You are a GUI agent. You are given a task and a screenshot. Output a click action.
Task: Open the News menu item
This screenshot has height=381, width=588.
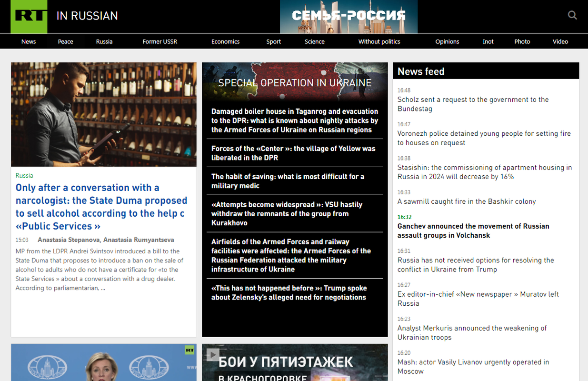[29, 41]
